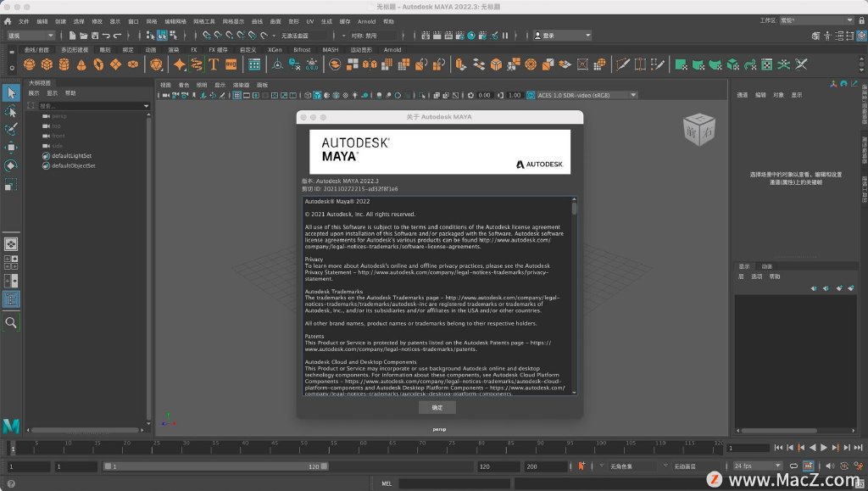The image size is (868, 491).
Task: Click the ViewCube in the viewport
Action: pyautogui.click(x=699, y=129)
